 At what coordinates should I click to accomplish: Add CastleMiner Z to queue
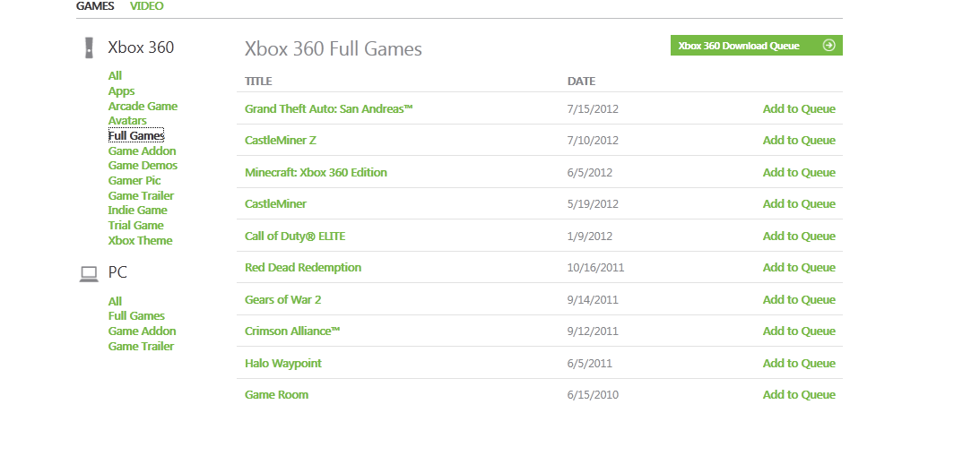(x=798, y=141)
